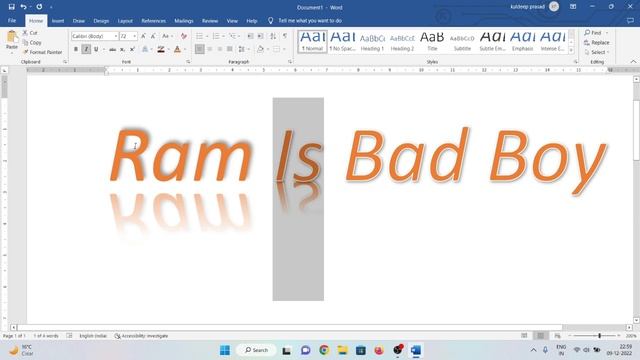Apply subscript formatting
The image size is (640, 360).
click(122, 49)
